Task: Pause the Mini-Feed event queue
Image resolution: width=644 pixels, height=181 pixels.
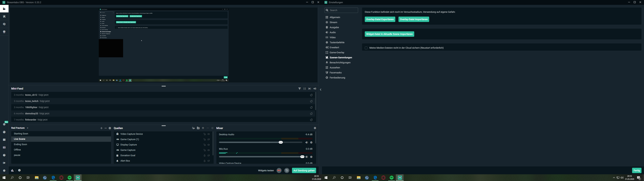Action: [305, 89]
